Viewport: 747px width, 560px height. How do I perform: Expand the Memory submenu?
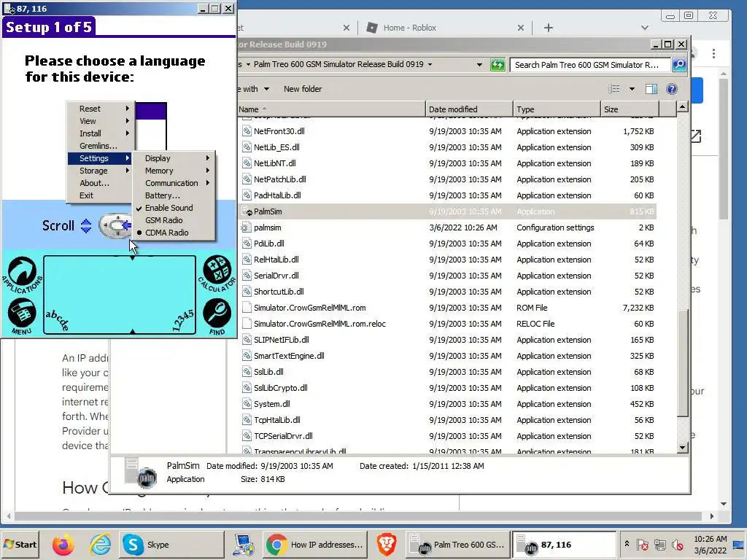pyautogui.click(x=174, y=171)
